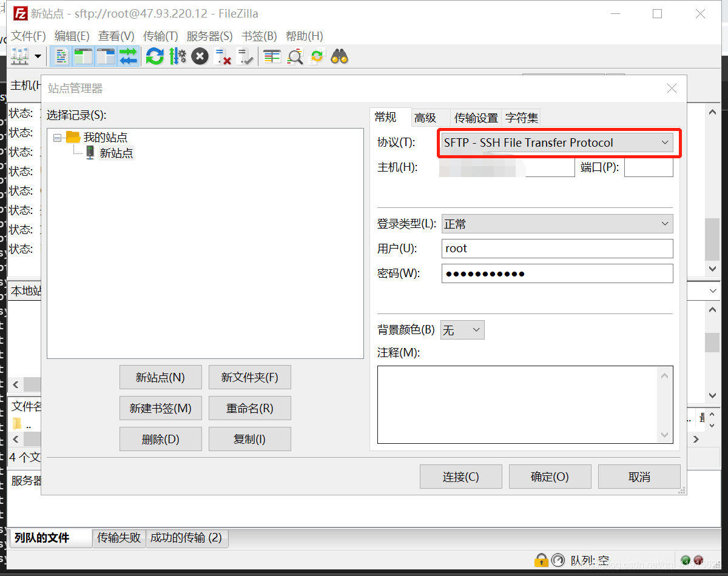Collapse the 我的站点 tree node
This screenshot has height=576, width=728.
[58, 138]
